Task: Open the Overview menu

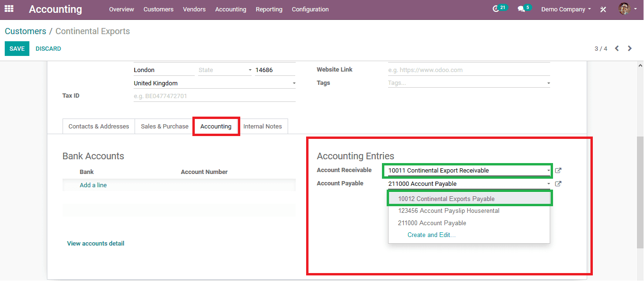Action: (x=121, y=9)
